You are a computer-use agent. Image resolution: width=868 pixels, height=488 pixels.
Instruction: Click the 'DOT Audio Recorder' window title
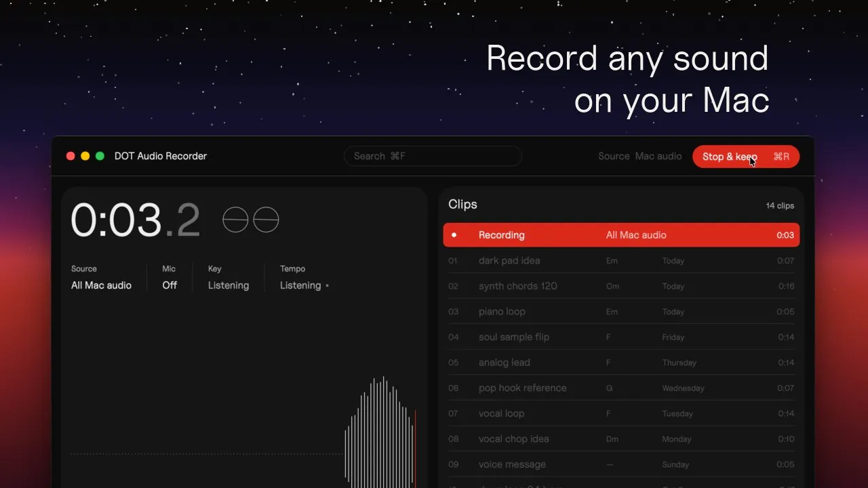pos(161,156)
